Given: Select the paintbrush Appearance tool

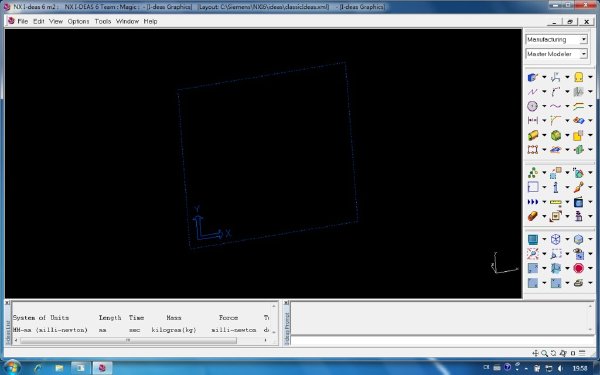Looking at the screenshot, I should pos(579,187).
